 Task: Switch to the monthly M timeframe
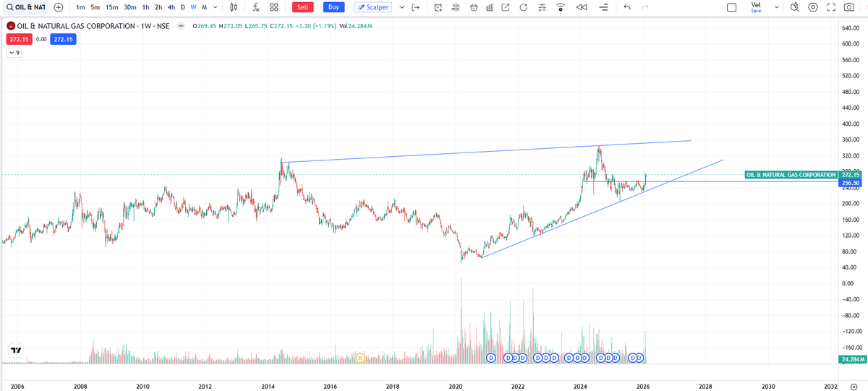pos(205,7)
